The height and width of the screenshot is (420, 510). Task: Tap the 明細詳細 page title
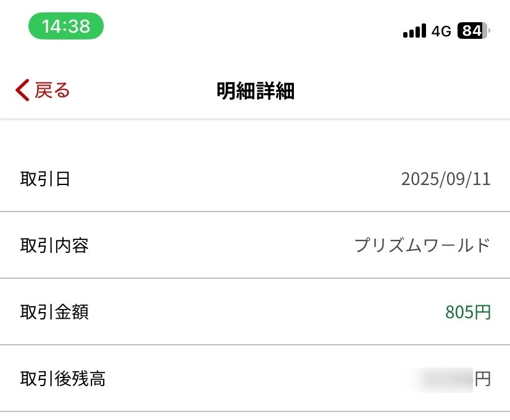pos(255,91)
